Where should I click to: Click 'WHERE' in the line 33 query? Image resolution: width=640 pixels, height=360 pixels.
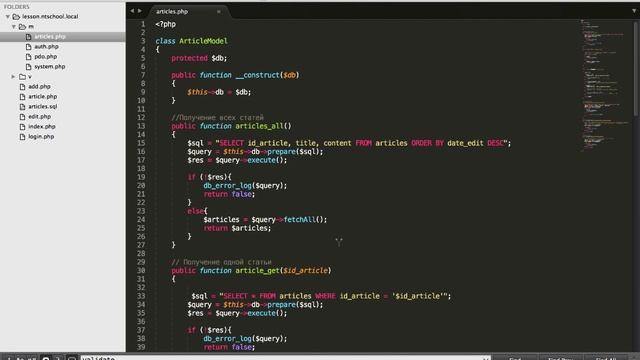click(x=325, y=296)
